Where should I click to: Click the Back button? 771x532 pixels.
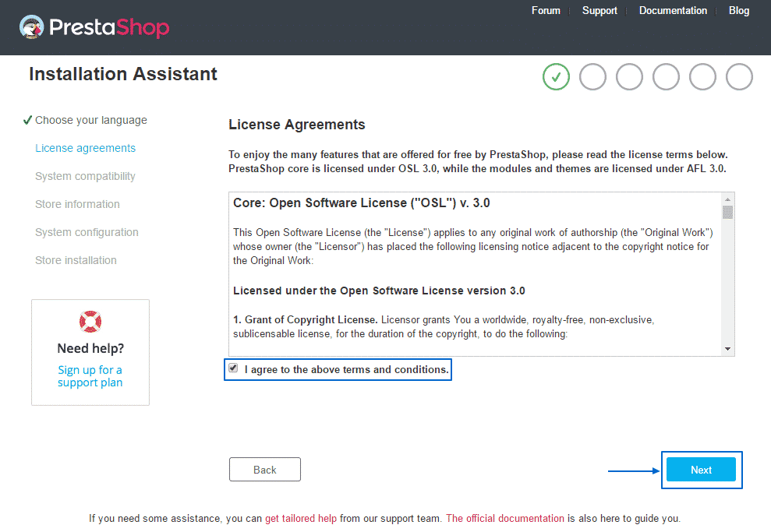coord(264,469)
